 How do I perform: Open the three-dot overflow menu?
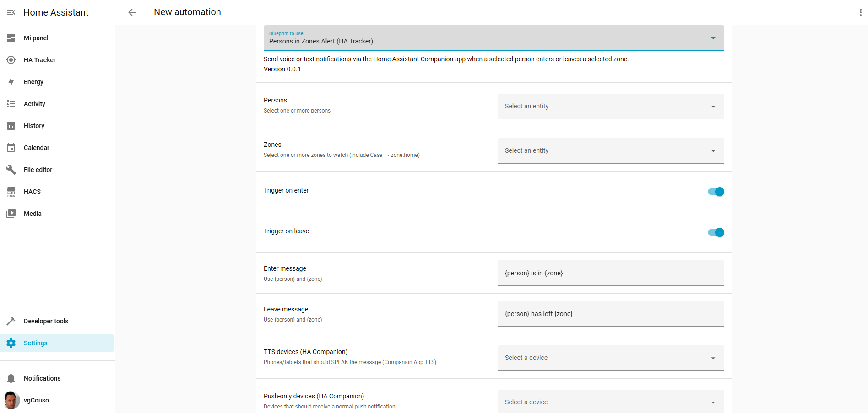[860, 12]
